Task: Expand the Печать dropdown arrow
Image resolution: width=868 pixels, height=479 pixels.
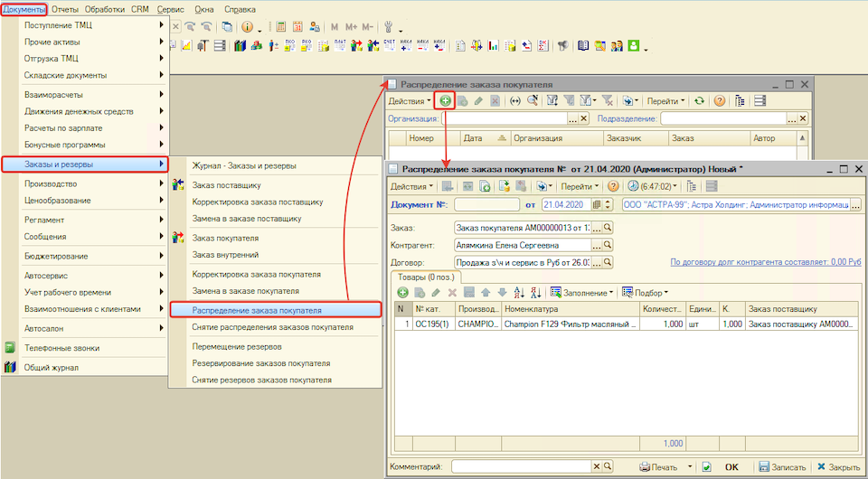Action: pyautogui.click(x=690, y=467)
